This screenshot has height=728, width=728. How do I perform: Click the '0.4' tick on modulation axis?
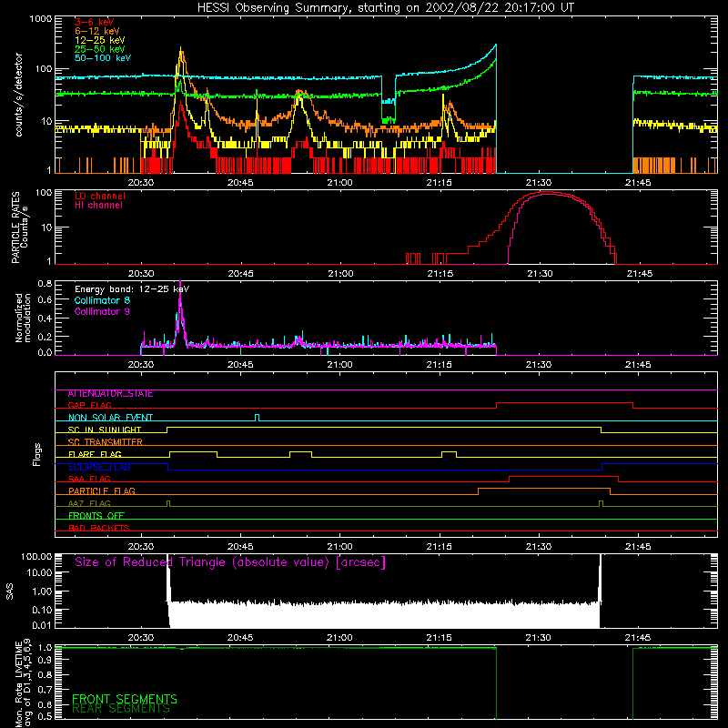tap(45, 318)
